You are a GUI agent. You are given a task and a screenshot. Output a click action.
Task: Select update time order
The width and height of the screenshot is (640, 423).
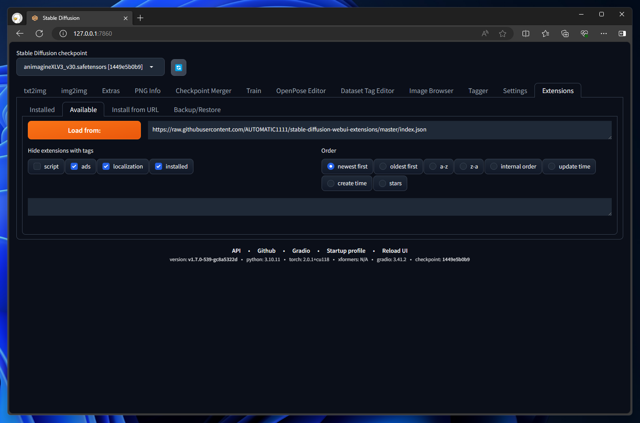pos(569,167)
